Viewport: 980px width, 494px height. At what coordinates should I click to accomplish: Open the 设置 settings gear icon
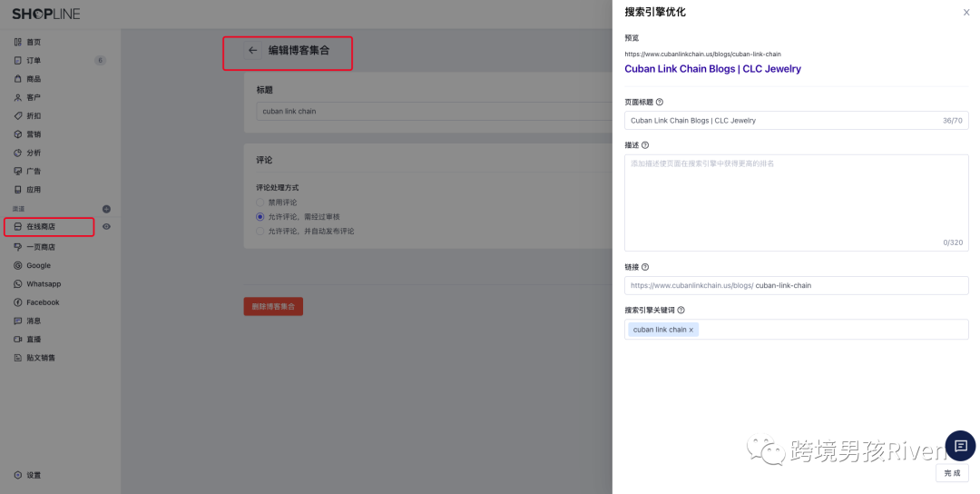17,475
